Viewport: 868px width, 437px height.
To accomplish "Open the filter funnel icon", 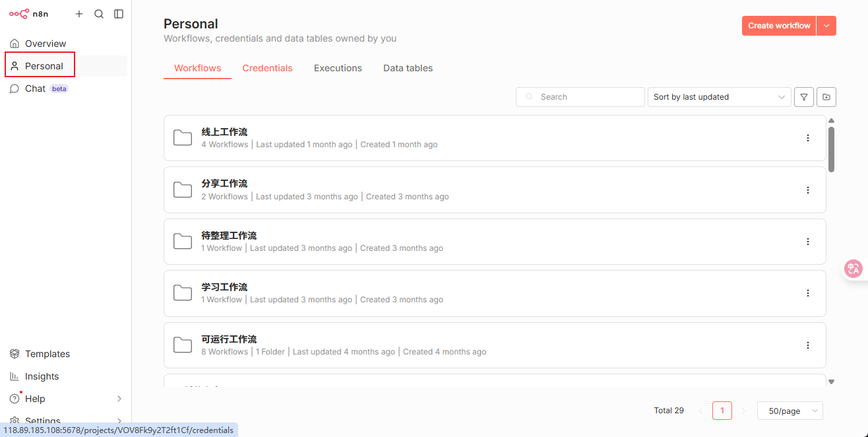I will [803, 97].
